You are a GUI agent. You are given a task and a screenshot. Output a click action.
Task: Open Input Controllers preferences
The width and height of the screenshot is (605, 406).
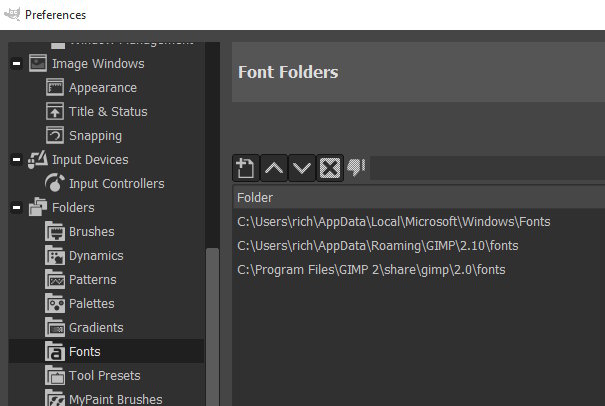117,184
